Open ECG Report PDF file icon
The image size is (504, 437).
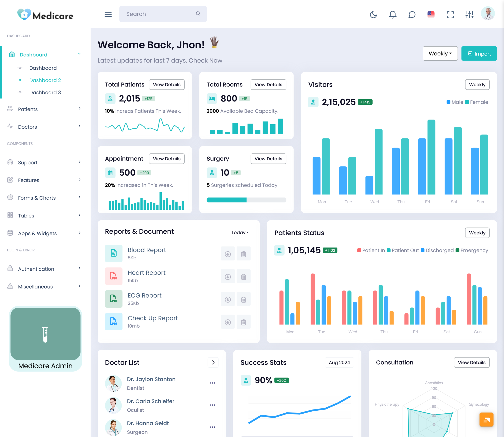pyautogui.click(x=113, y=299)
